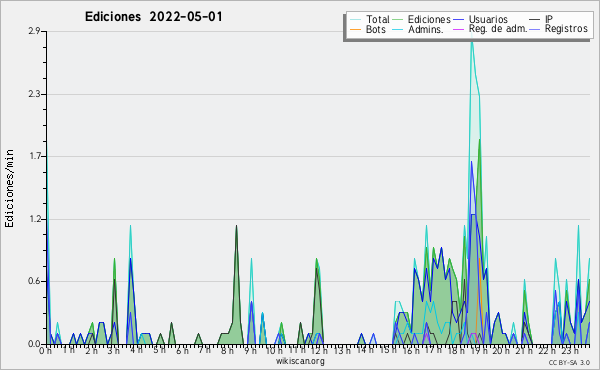Click the 0.0 y-axis value

[x=34, y=344]
